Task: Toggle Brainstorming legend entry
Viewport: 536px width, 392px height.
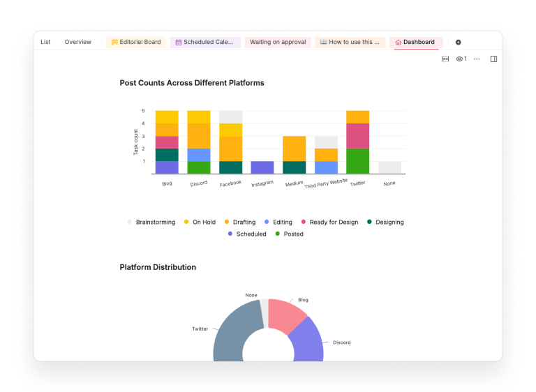Action: click(151, 222)
